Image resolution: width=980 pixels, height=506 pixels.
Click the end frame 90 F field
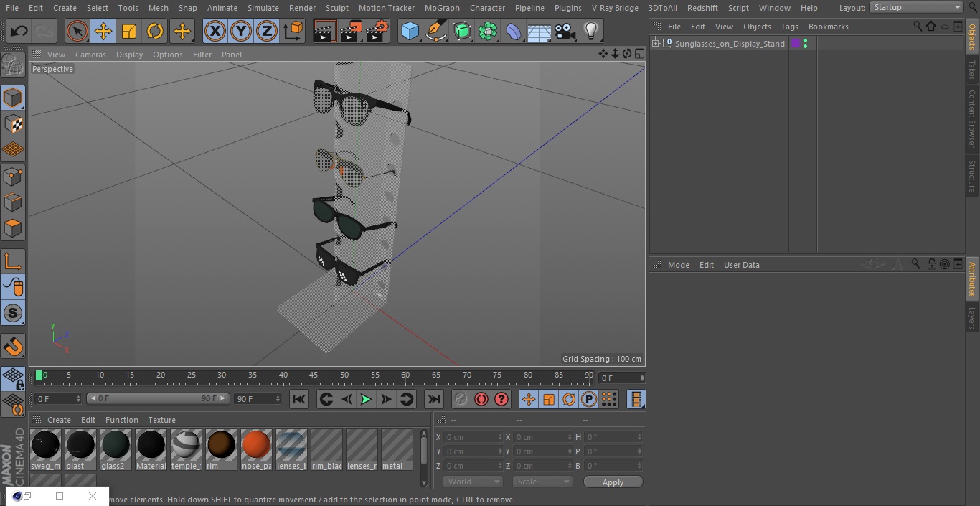point(258,399)
